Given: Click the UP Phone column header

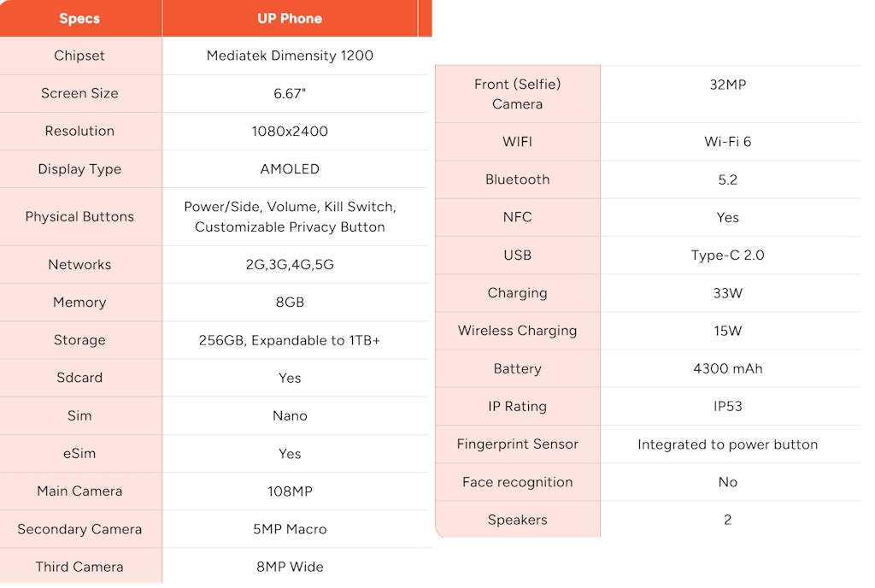Looking at the screenshot, I should pos(290,19).
